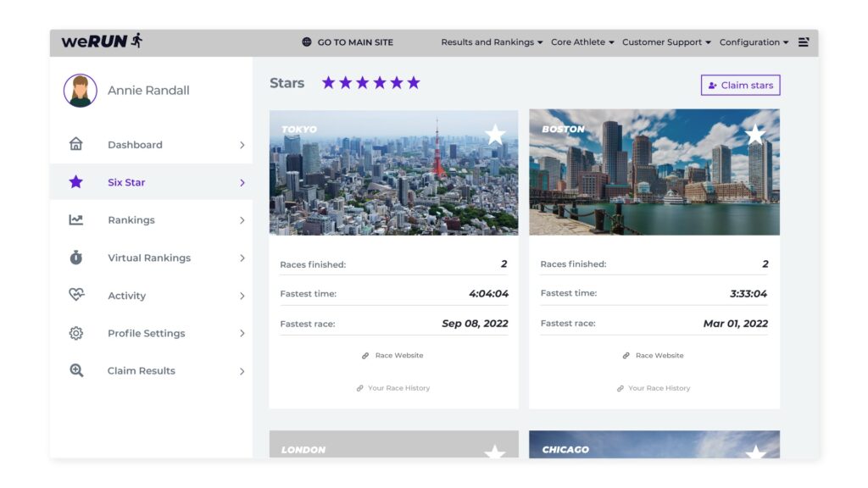
Task: Click the Boston harbor photo
Action: [654, 172]
